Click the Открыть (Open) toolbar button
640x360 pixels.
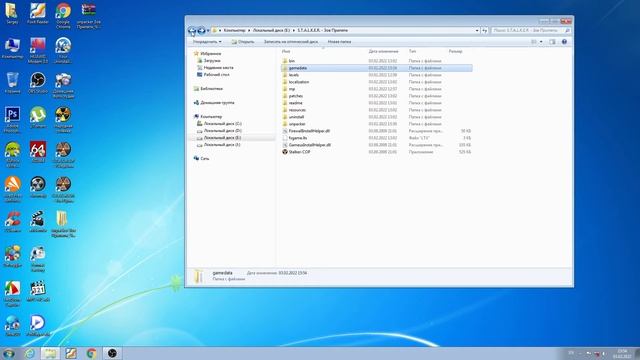243,42
